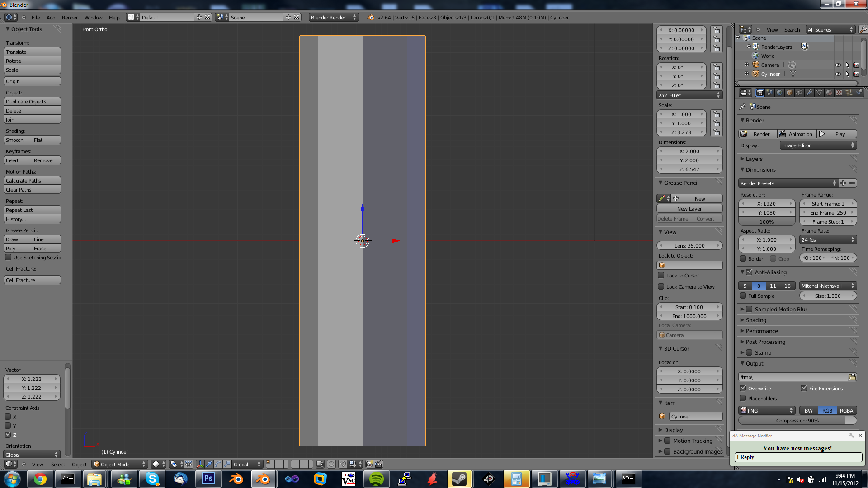
Task: Click the Cell Fracture button
Action: tap(32, 280)
